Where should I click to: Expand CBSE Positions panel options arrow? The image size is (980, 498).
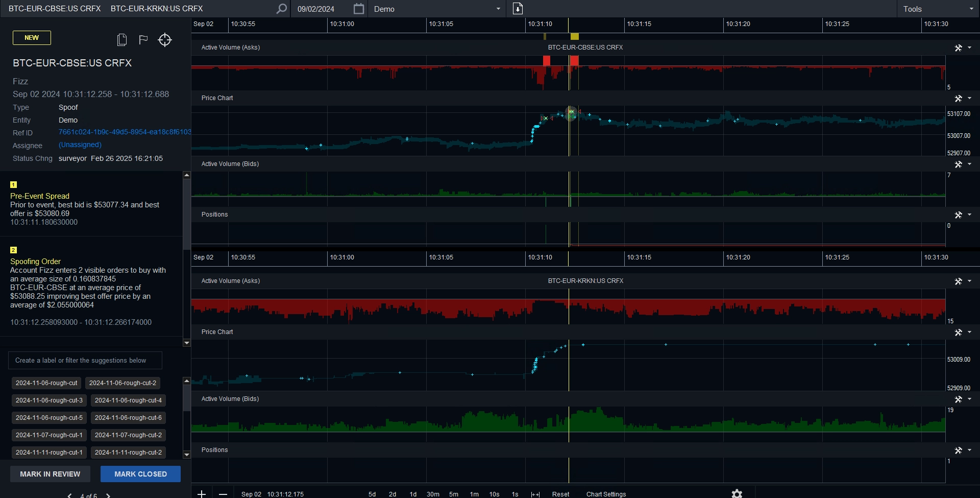(x=969, y=215)
